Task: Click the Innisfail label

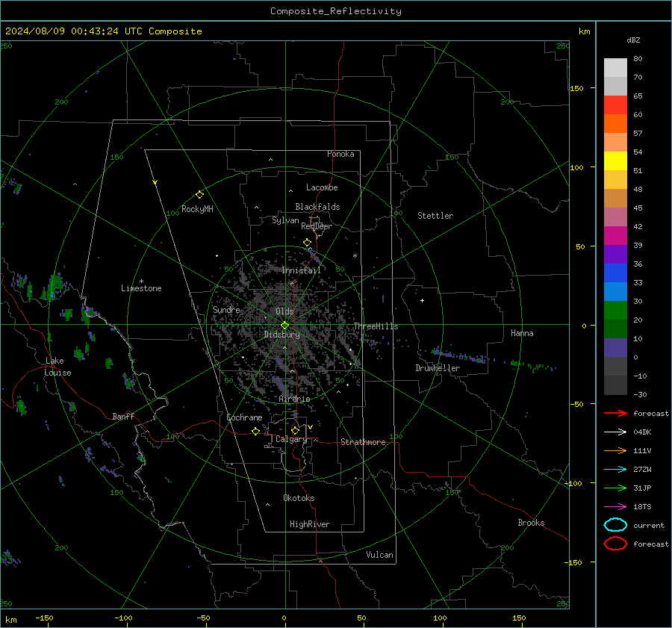Action: pyautogui.click(x=302, y=270)
